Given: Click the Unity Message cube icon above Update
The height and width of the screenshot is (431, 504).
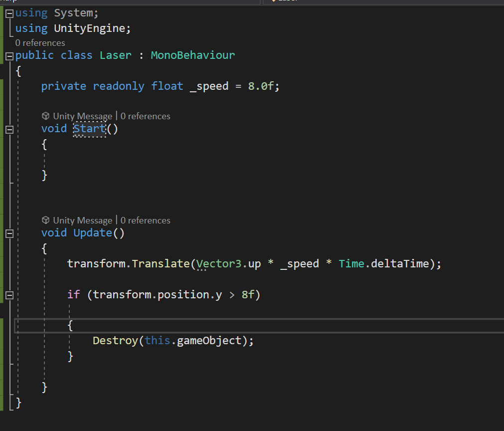Looking at the screenshot, I should click(45, 220).
